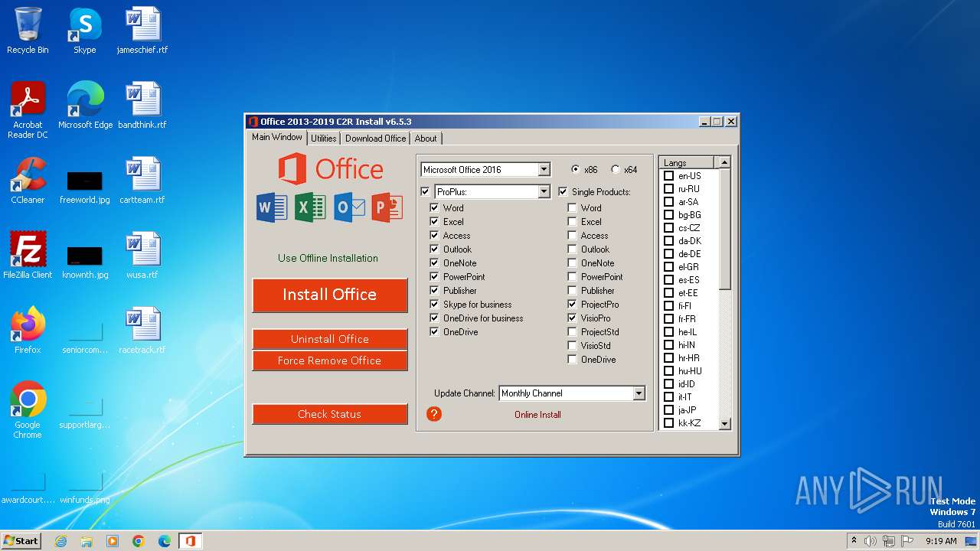Select the x64 architecture radio button

pyautogui.click(x=616, y=169)
